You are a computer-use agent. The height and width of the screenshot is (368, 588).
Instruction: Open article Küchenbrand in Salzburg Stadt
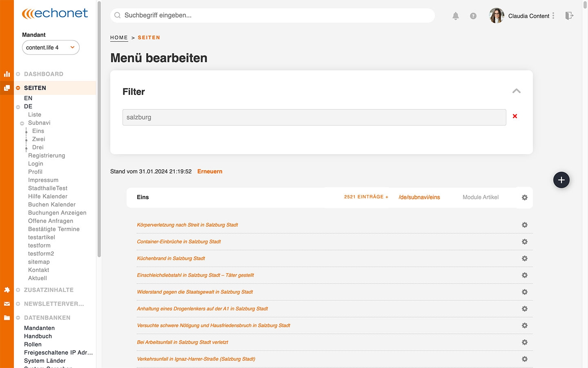click(x=171, y=258)
